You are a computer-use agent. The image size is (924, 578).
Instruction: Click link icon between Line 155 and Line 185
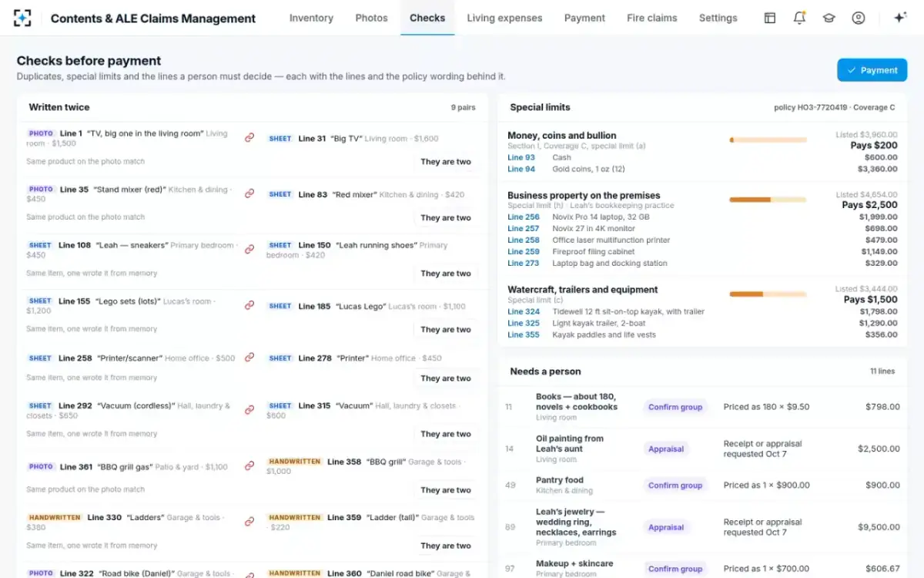pos(249,305)
